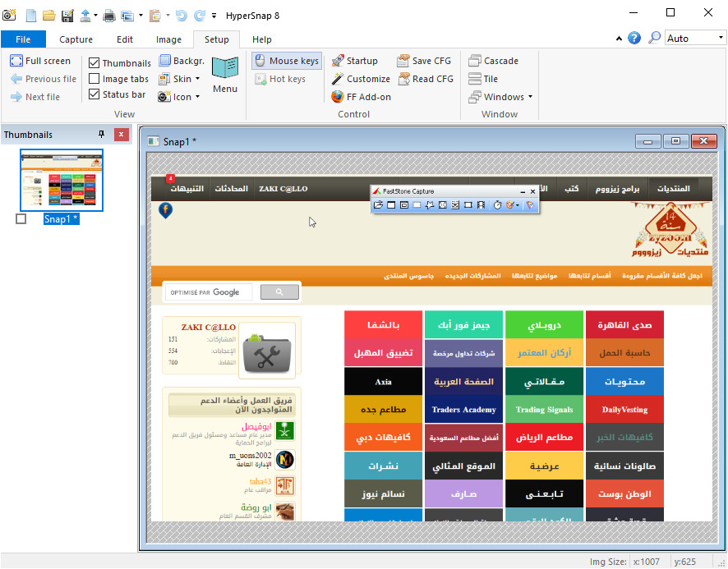Image resolution: width=728 pixels, height=569 pixels.
Task: Click the Upload icon in quick access toolbar
Action: 85,16
